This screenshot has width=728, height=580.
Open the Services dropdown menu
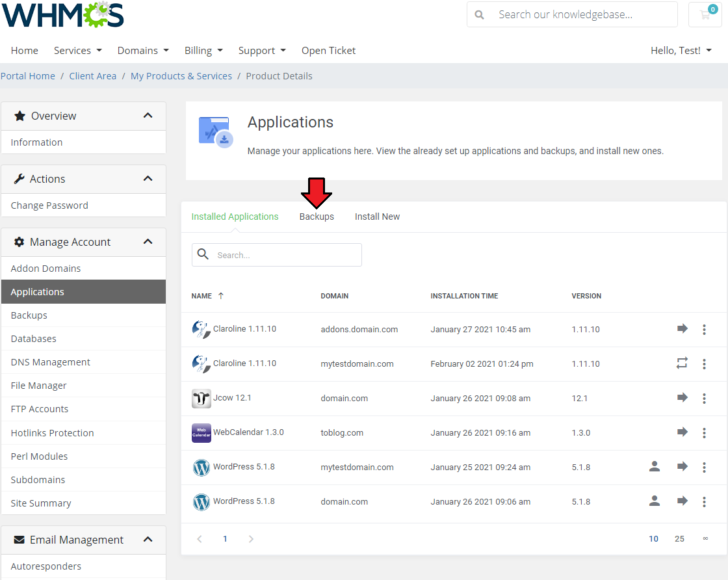point(77,50)
